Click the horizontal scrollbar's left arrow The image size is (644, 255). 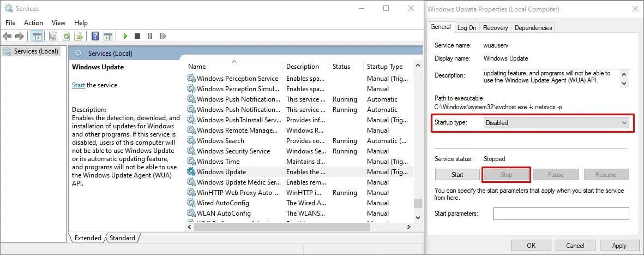[189, 227]
